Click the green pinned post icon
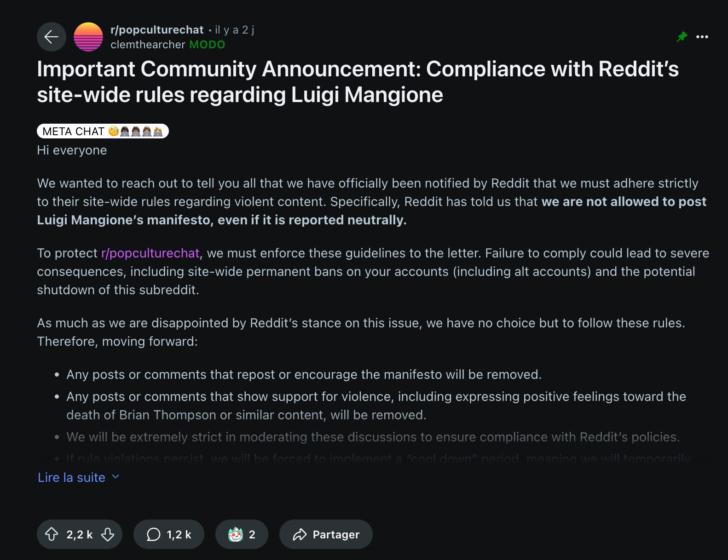The width and height of the screenshot is (728, 560). tap(682, 37)
